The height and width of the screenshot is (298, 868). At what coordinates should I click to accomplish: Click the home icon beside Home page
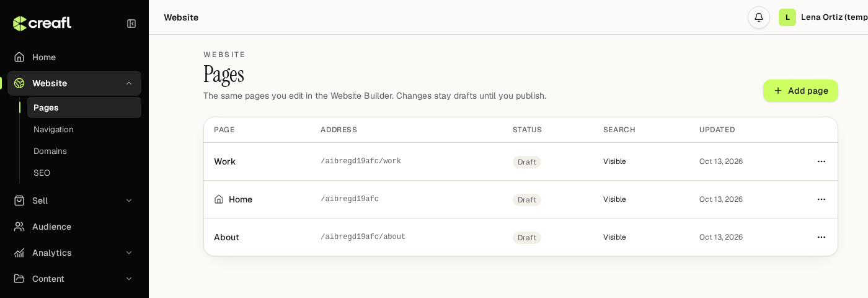[219, 199]
